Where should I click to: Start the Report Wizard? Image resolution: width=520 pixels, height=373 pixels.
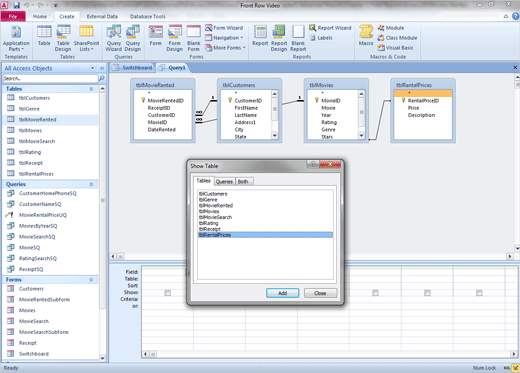coord(330,28)
